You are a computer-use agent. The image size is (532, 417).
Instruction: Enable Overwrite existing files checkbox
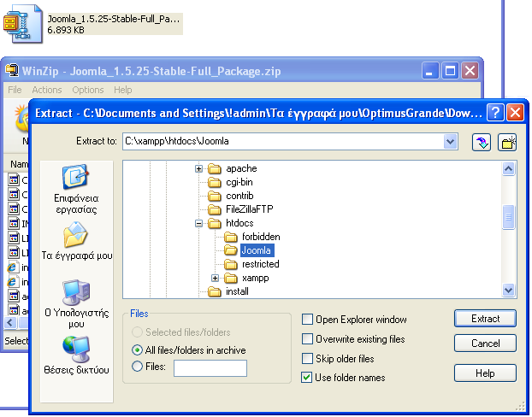coord(307,339)
